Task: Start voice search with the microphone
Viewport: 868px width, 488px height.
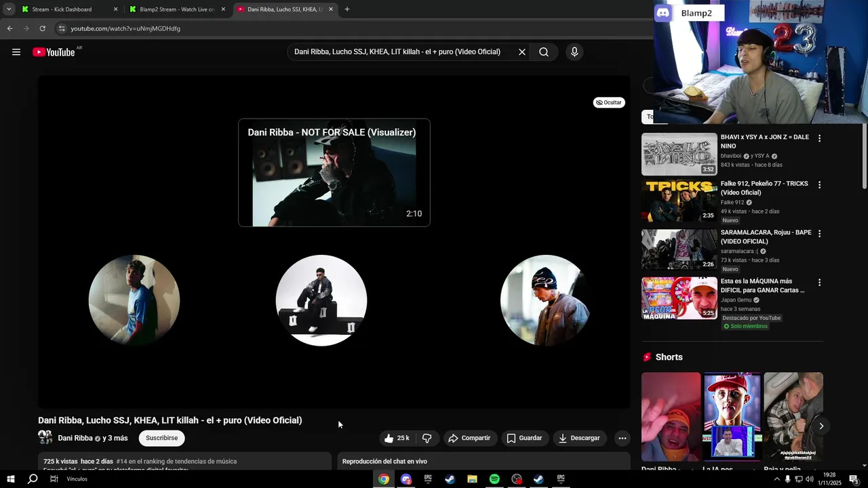Action: [574, 52]
